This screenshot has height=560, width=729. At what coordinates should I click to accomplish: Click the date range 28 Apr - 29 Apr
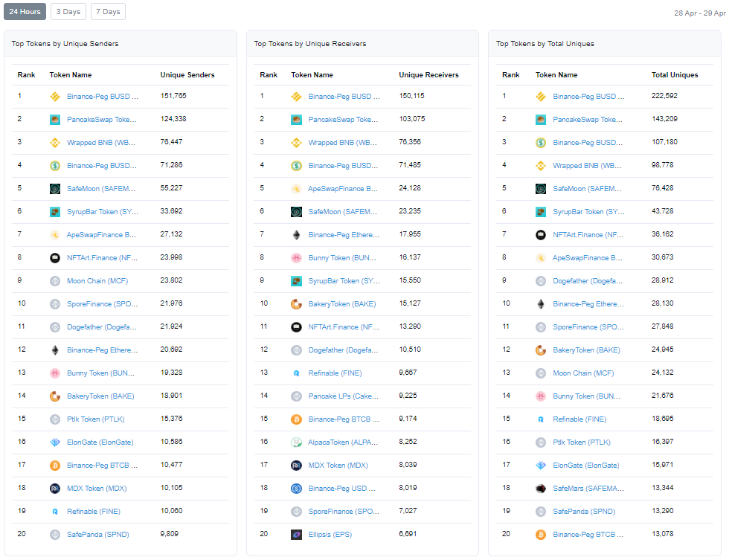(700, 13)
